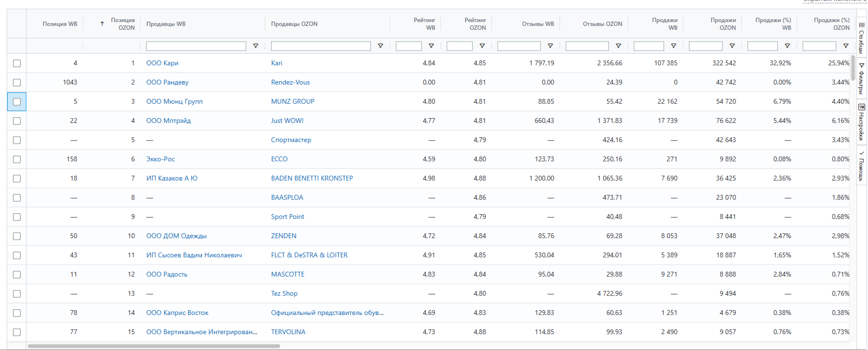Open filter menu for Продавцы WB column
868x350 pixels.
click(x=256, y=46)
